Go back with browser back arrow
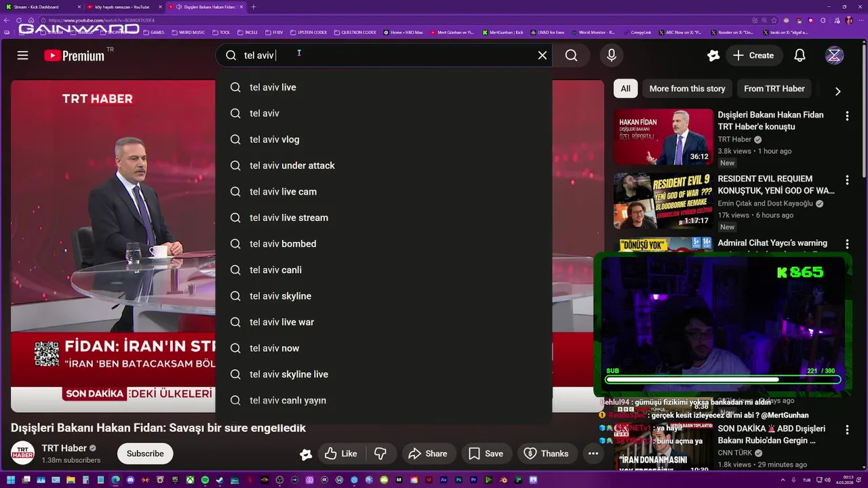This screenshot has height=488, width=868. [7, 20]
